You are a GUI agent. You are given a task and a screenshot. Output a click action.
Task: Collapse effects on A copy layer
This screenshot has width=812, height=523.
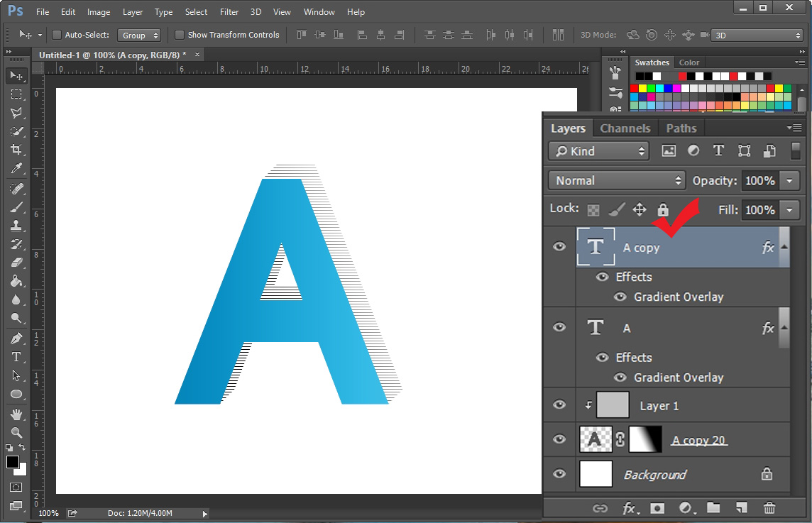click(784, 246)
